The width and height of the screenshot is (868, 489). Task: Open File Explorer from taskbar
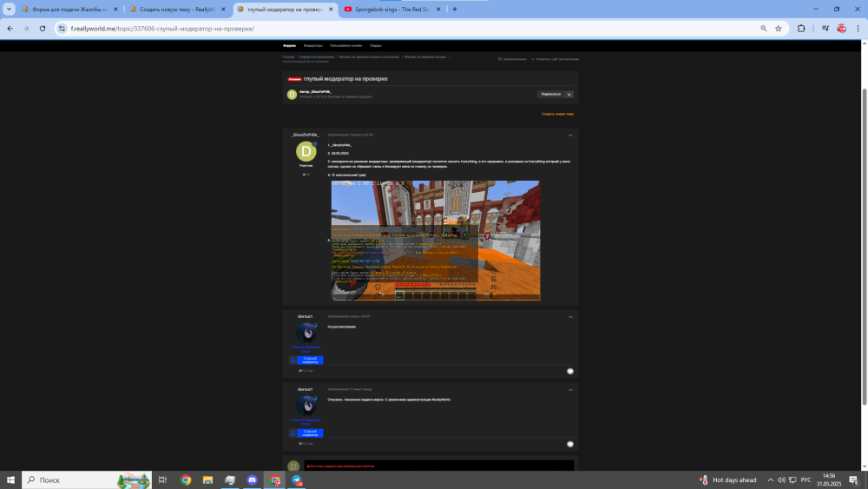click(207, 479)
